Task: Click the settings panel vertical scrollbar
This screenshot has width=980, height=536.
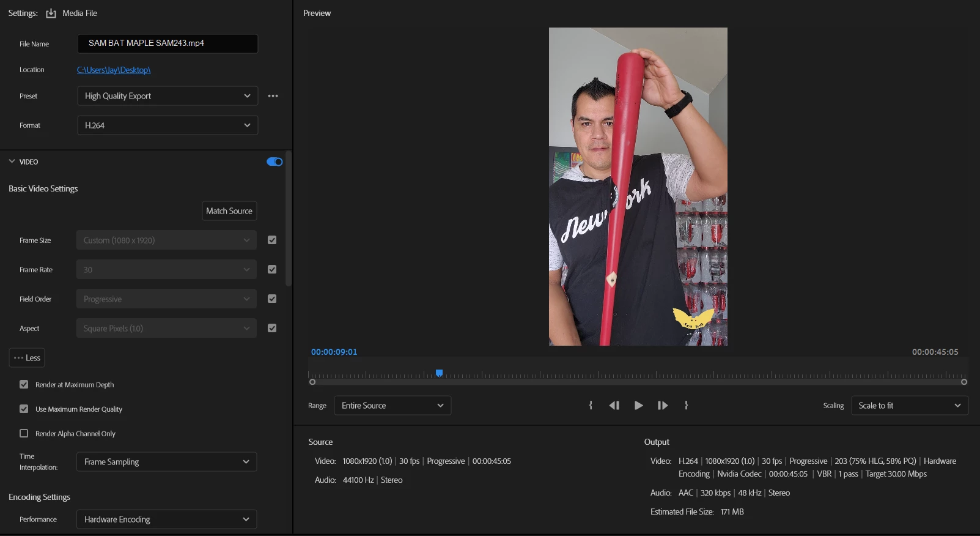Action: pos(289,219)
